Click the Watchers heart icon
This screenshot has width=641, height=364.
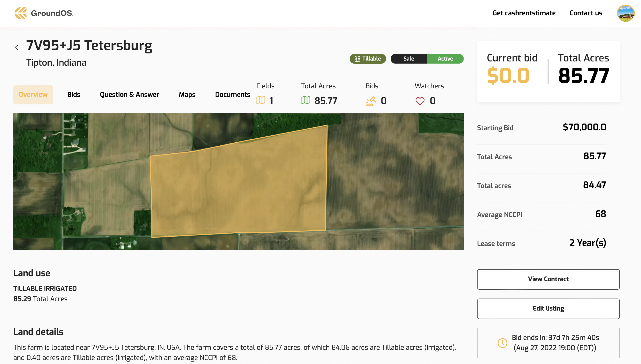coord(420,101)
